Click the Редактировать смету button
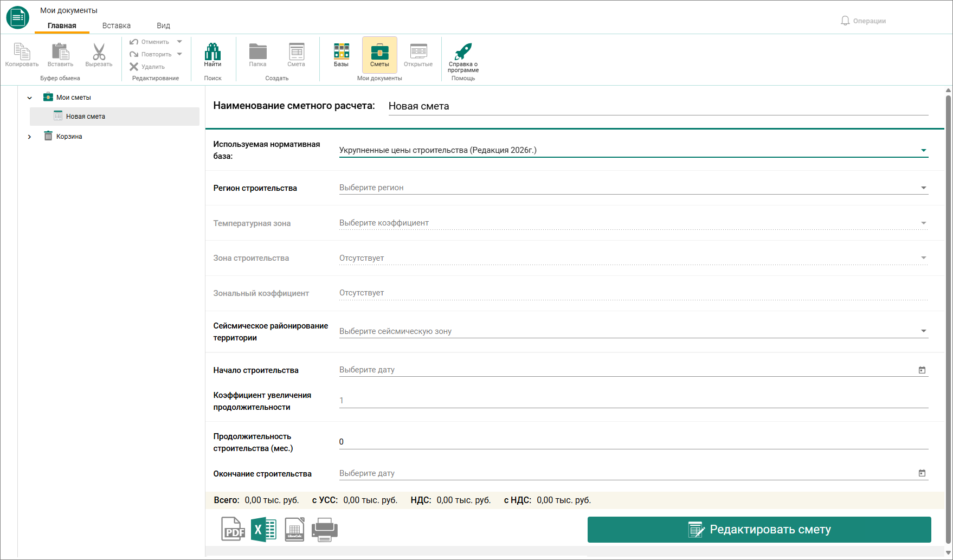 [x=759, y=530]
